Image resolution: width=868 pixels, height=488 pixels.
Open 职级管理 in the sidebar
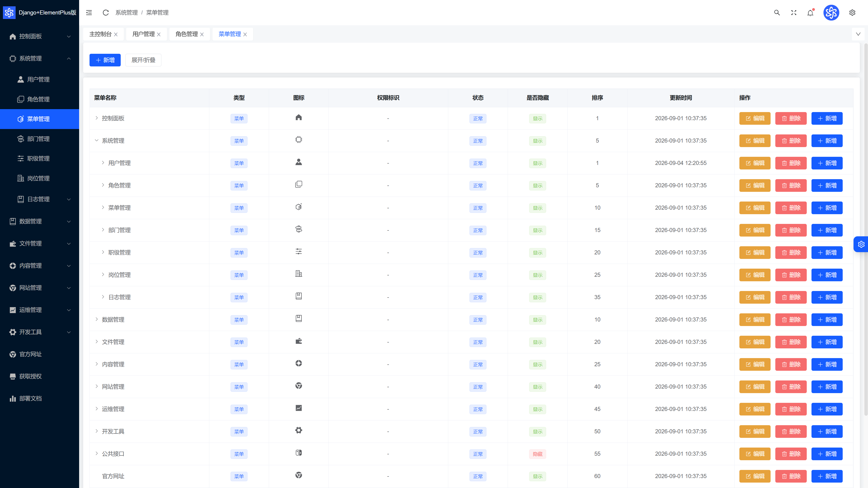[39, 158]
